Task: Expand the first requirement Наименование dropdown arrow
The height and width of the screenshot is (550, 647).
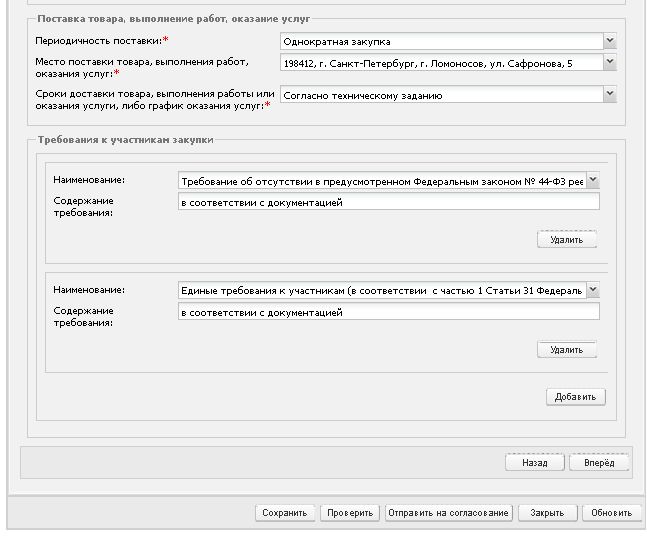Action: coord(593,180)
